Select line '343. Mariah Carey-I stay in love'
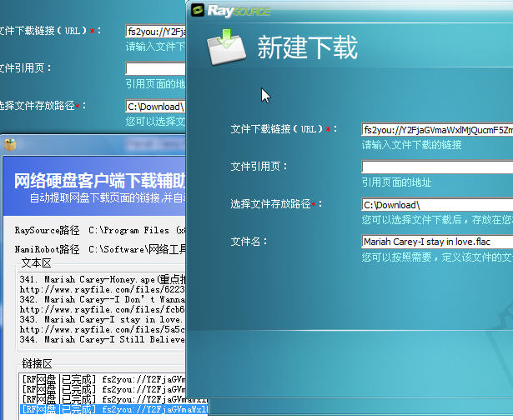The image size is (513, 420). [103, 319]
